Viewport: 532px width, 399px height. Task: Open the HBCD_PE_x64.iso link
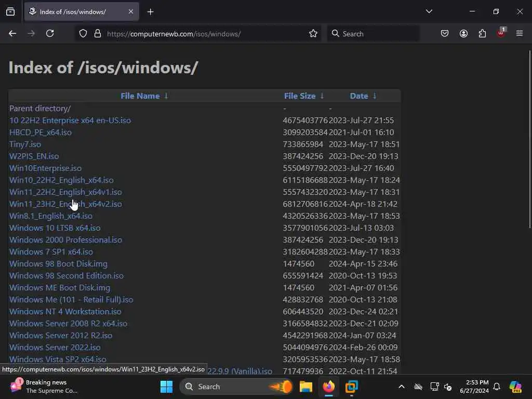(41, 132)
